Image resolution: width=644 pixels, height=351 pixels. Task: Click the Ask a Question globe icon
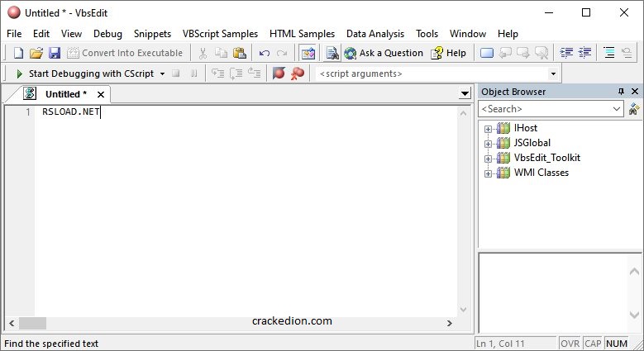click(x=350, y=53)
